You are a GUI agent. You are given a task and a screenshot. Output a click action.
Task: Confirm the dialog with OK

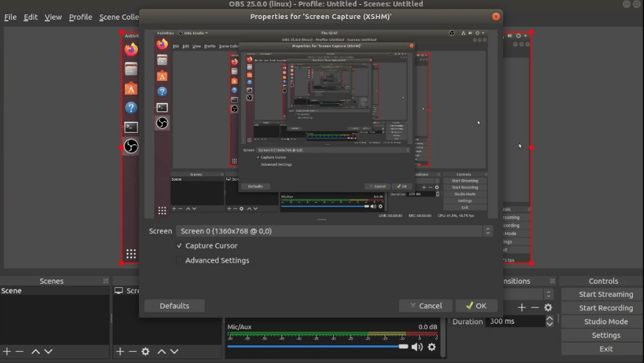[477, 306]
